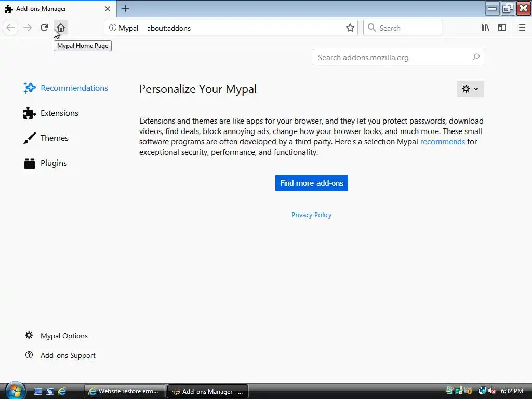Image resolution: width=532 pixels, height=399 pixels.
Task: Select the Add-ons Manager tab
Action: coord(58,9)
